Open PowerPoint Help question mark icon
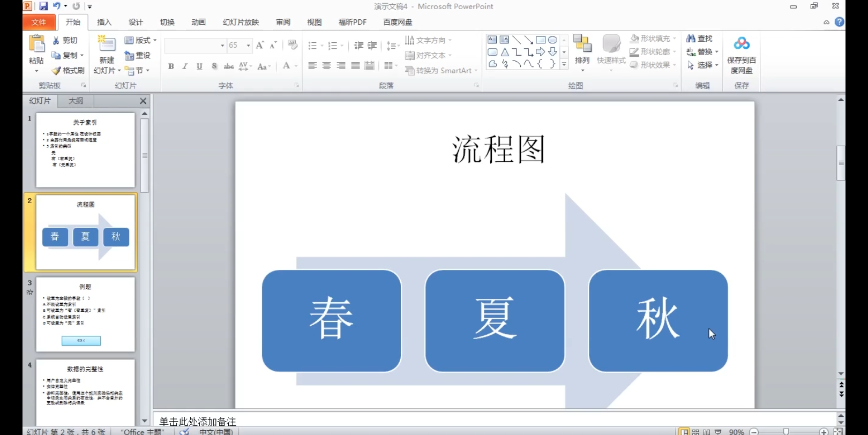 pos(840,22)
